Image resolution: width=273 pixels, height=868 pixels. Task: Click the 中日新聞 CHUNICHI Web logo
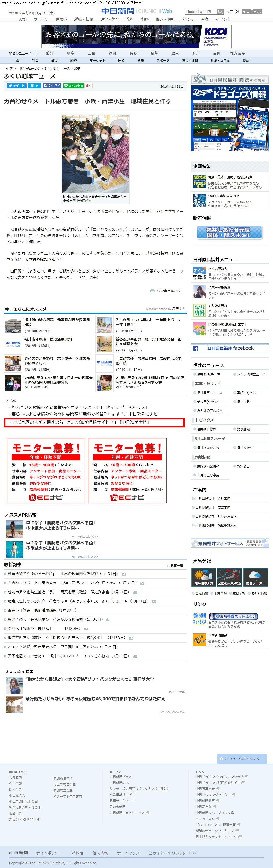tap(136, 11)
